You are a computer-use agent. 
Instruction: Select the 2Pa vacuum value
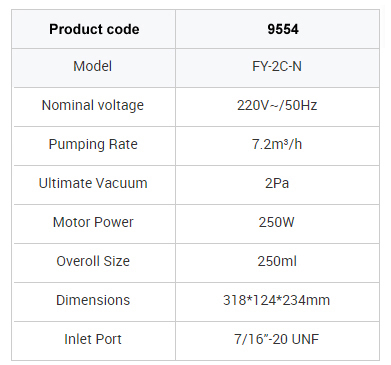pyautogui.click(x=277, y=183)
